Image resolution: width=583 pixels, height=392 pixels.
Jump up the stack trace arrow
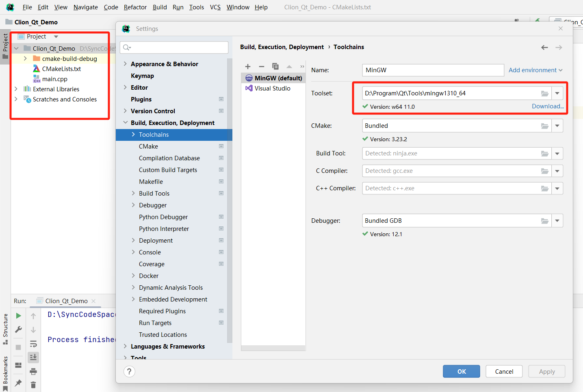(33, 316)
